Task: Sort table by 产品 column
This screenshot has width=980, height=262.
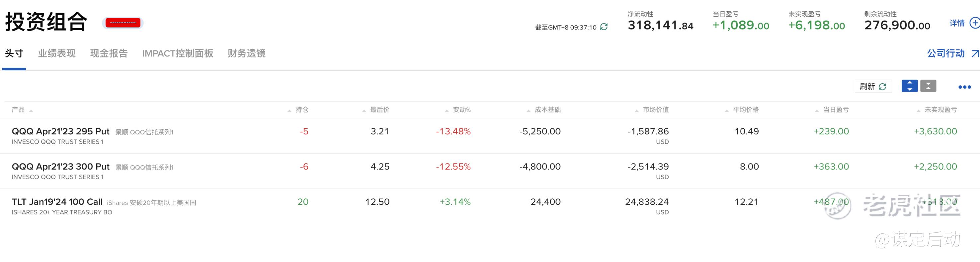Action: [18, 110]
